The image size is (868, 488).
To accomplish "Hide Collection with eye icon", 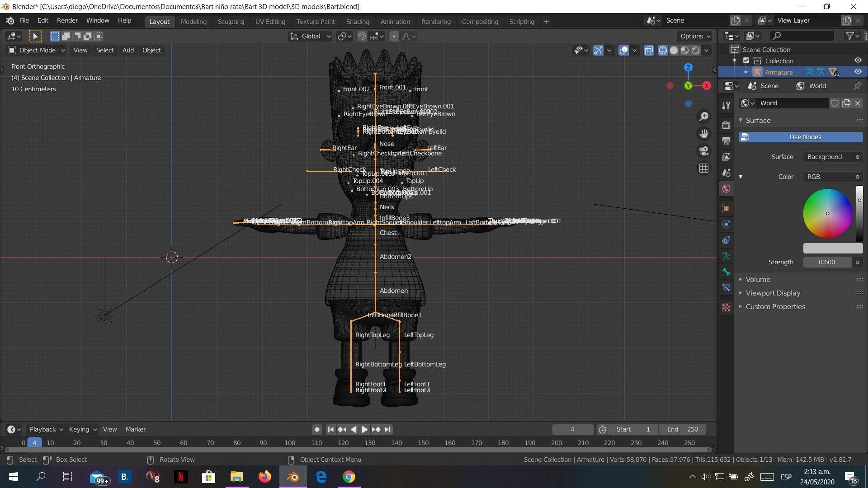I will click(x=858, y=61).
